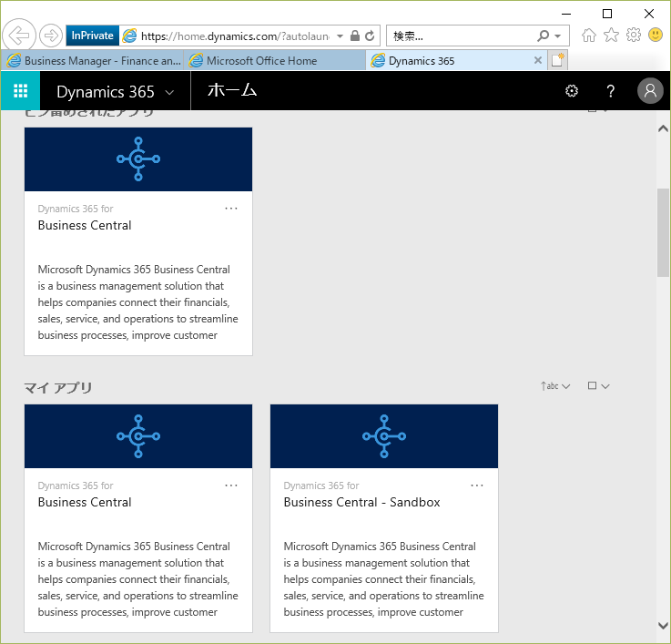Open browser tools gear icon
This screenshot has height=644, width=671.
[634, 36]
